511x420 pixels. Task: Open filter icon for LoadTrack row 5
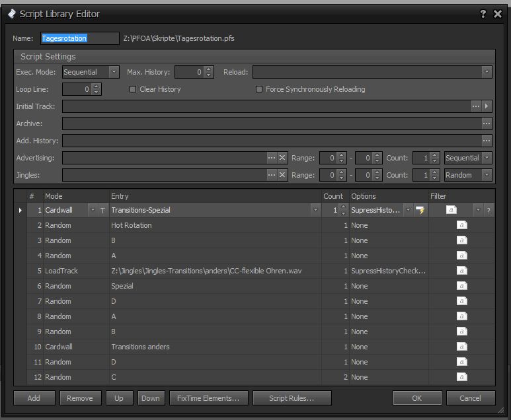[461, 271]
